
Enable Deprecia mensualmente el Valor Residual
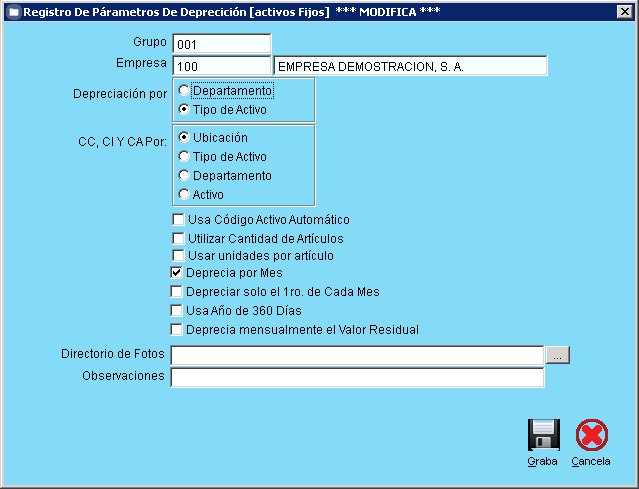click(178, 329)
